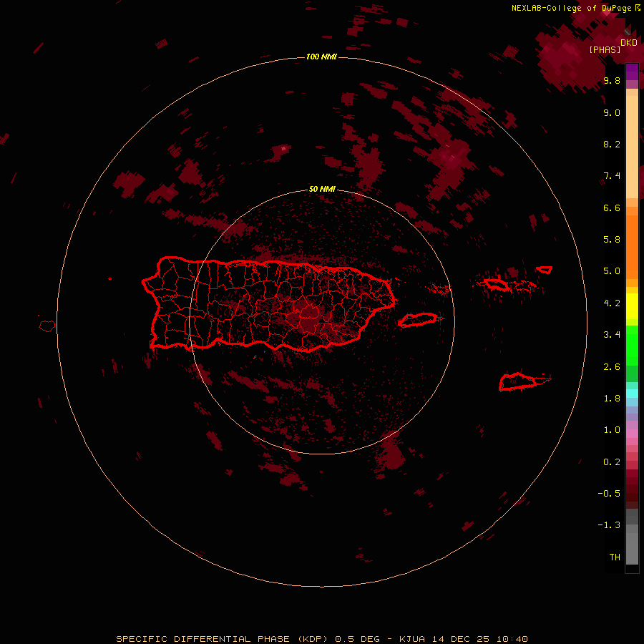Pick the pink band of the color bar
Viewport: 644px width, 644px height.
tap(632, 434)
